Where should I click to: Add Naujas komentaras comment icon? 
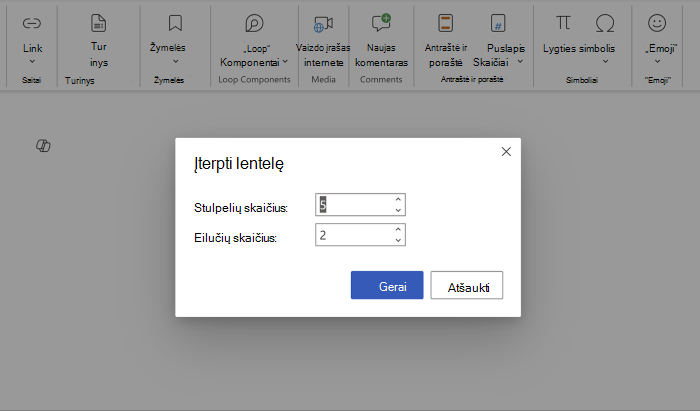coord(381,23)
